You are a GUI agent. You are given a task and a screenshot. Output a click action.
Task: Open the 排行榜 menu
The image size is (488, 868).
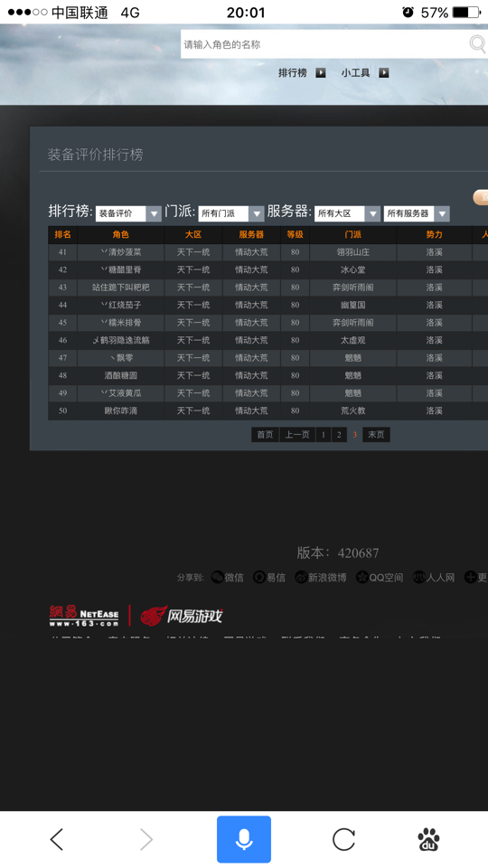click(302, 72)
